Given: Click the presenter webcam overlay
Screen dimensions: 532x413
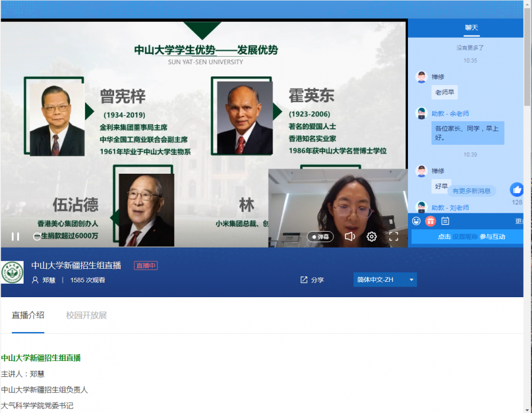Looking at the screenshot, I should tap(338, 204).
